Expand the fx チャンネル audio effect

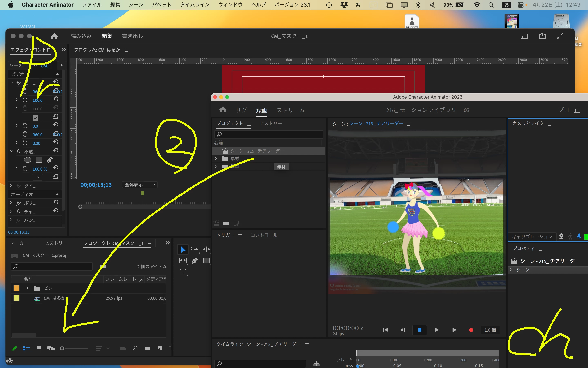[11, 211]
